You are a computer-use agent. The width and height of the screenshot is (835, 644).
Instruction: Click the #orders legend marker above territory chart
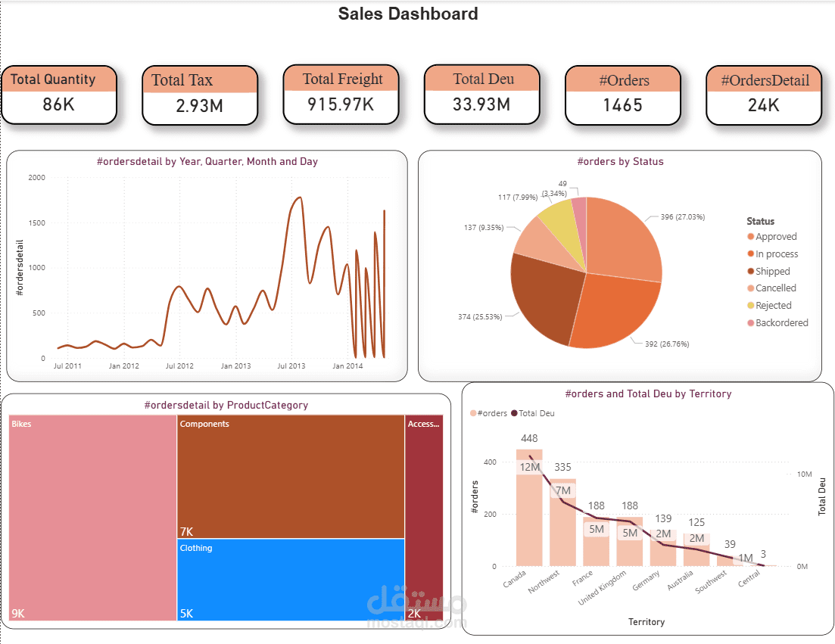tap(473, 413)
